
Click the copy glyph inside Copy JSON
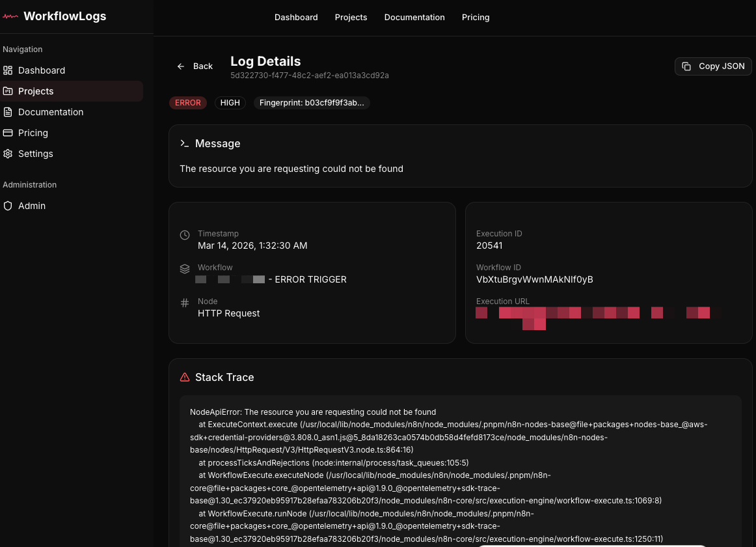(687, 66)
